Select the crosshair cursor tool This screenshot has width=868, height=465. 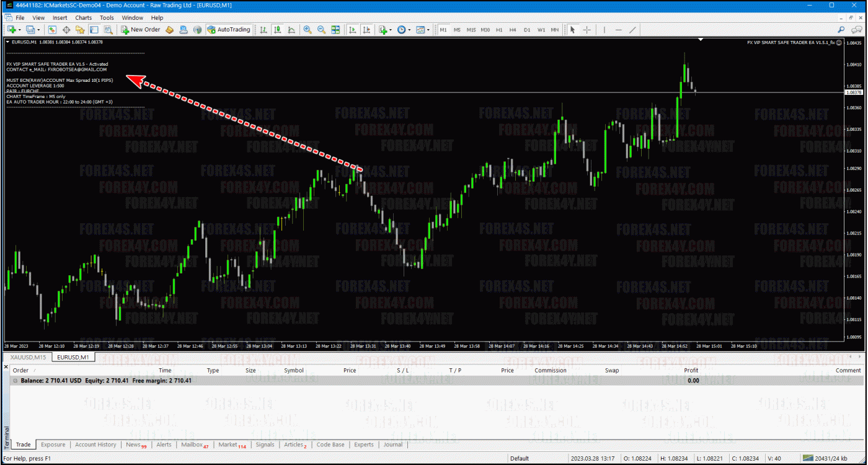(x=587, y=30)
